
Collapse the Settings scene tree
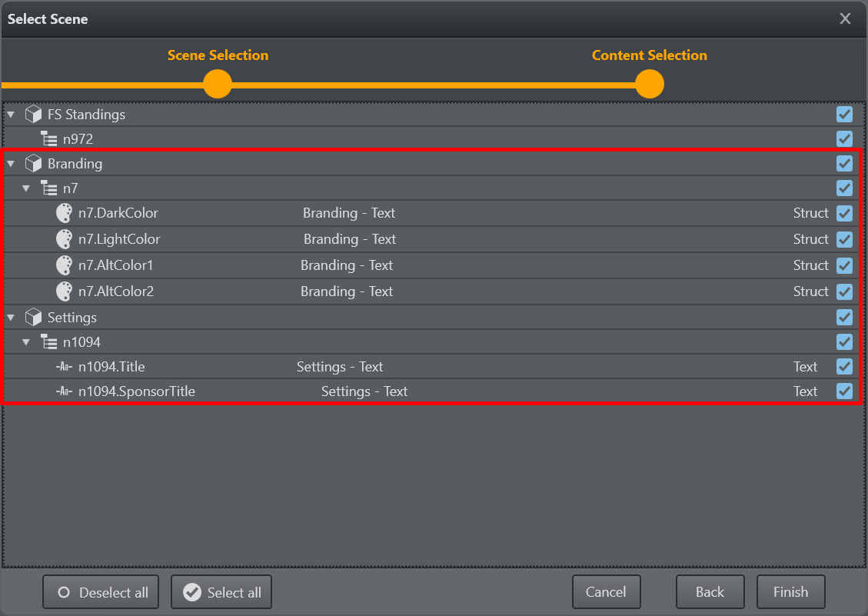click(11, 318)
